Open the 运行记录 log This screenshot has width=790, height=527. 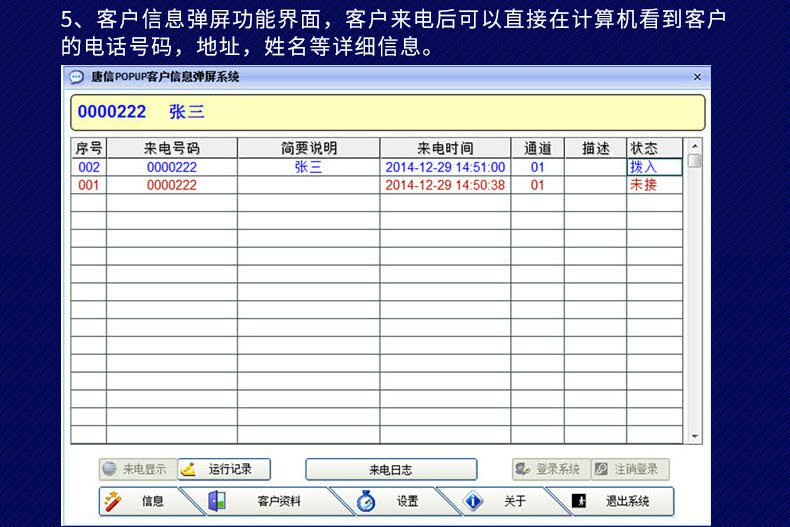click(x=224, y=470)
